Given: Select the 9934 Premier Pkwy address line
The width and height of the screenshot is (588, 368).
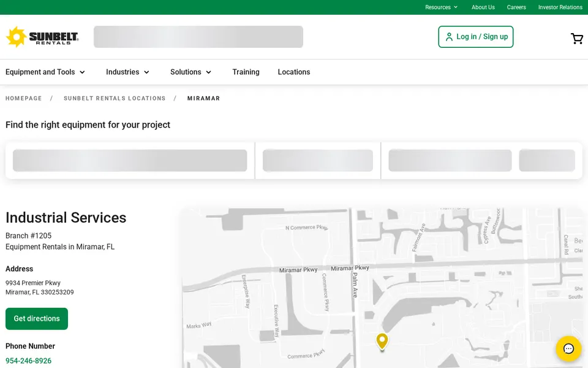Looking at the screenshot, I should tap(33, 283).
